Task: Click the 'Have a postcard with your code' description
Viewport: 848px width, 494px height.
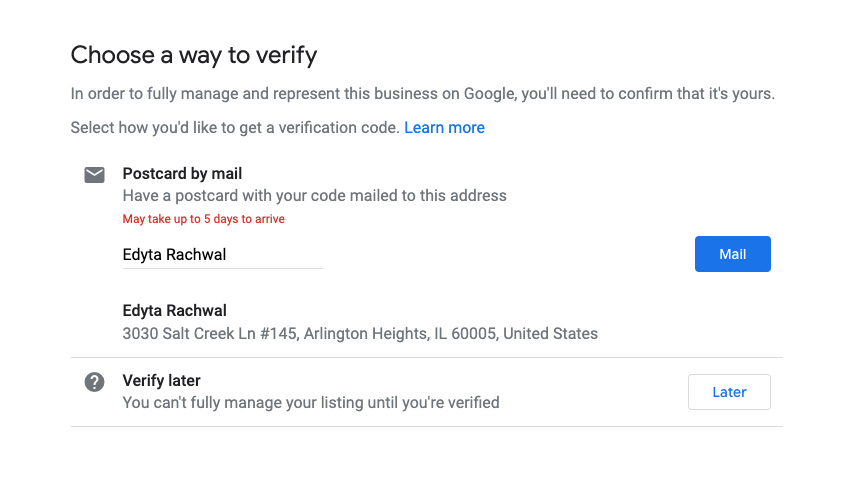Action: pyautogui.click(x=314, y=196)
